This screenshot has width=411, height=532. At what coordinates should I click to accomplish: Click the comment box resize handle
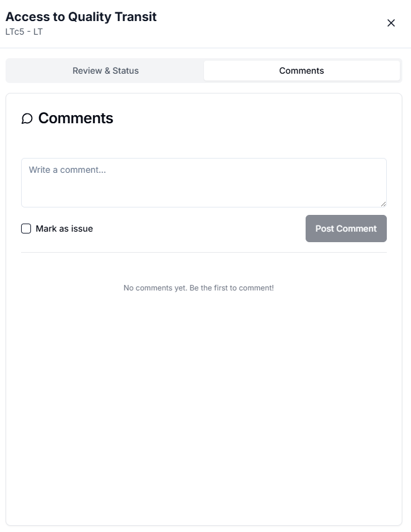(383, 203)
